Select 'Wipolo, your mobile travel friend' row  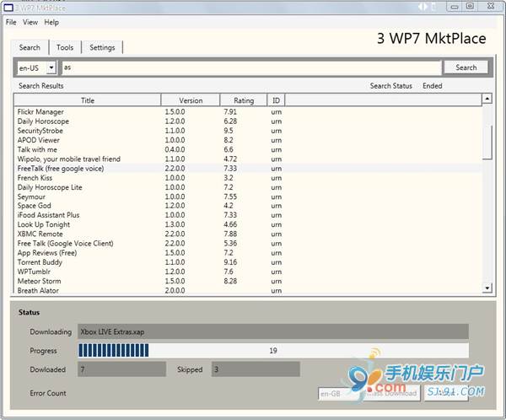pyautogui.click(x=248, y=159)
